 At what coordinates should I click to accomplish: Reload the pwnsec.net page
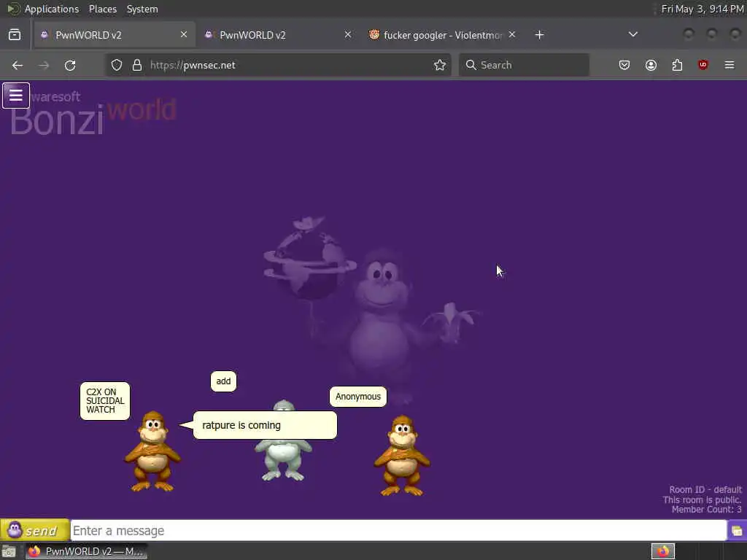pos(70,65)
